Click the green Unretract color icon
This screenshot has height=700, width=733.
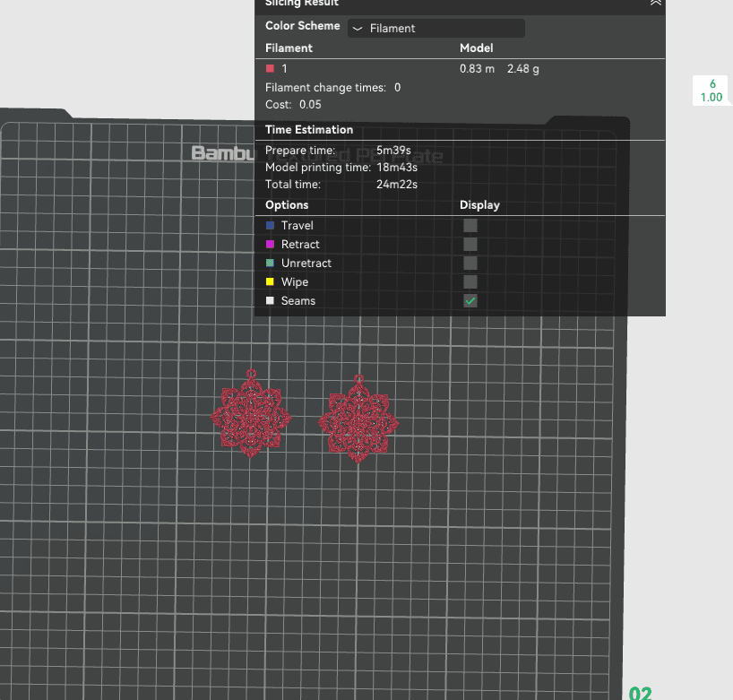pyautogui.click(x=270, y=263)
